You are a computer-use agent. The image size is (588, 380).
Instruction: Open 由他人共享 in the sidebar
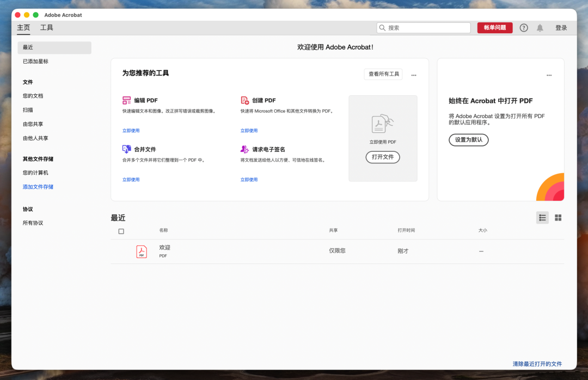(35, 138)
